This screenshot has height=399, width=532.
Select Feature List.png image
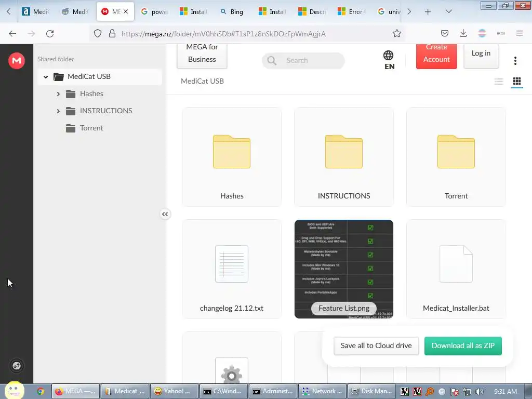344,269
